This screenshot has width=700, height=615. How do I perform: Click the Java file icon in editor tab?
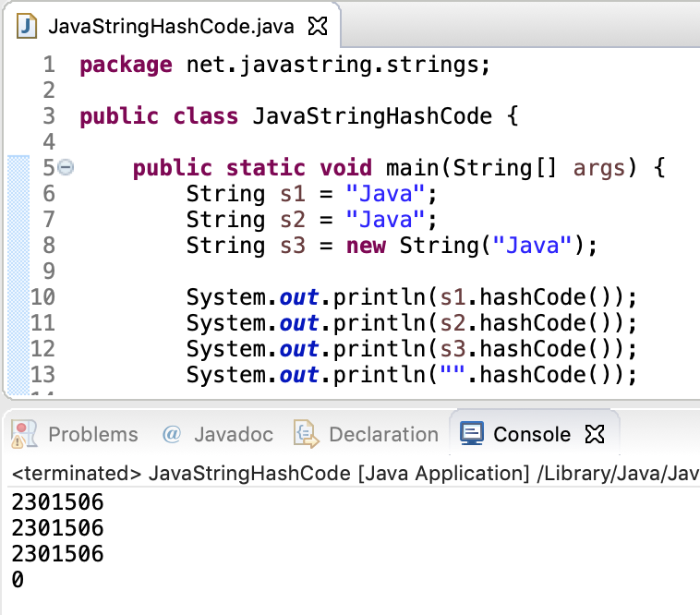28,26
